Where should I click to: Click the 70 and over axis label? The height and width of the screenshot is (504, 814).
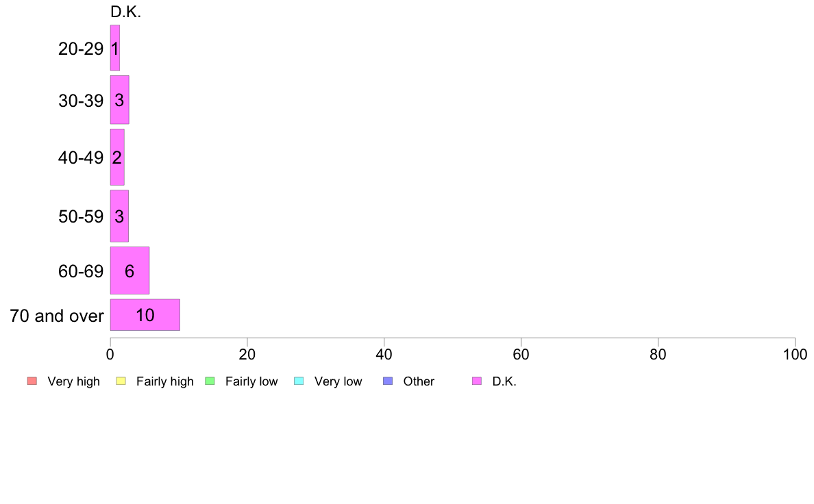tap(57, 316)
